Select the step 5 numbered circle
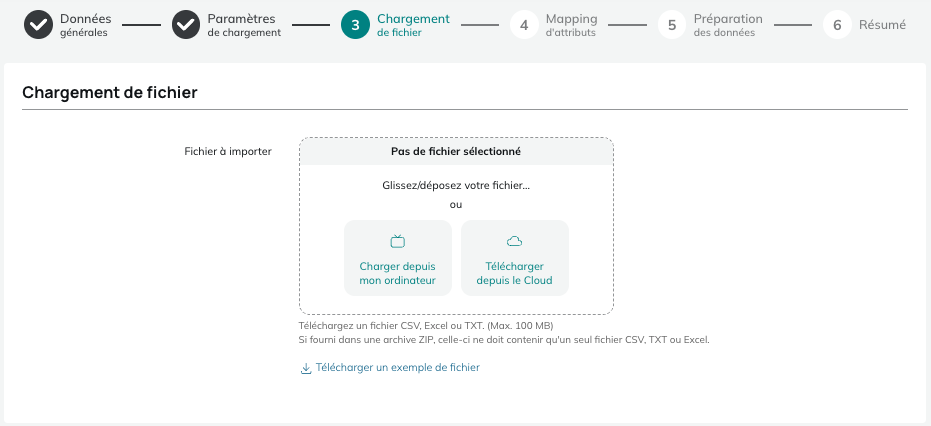Screen dimensions: 931x426 coord(672,25)
